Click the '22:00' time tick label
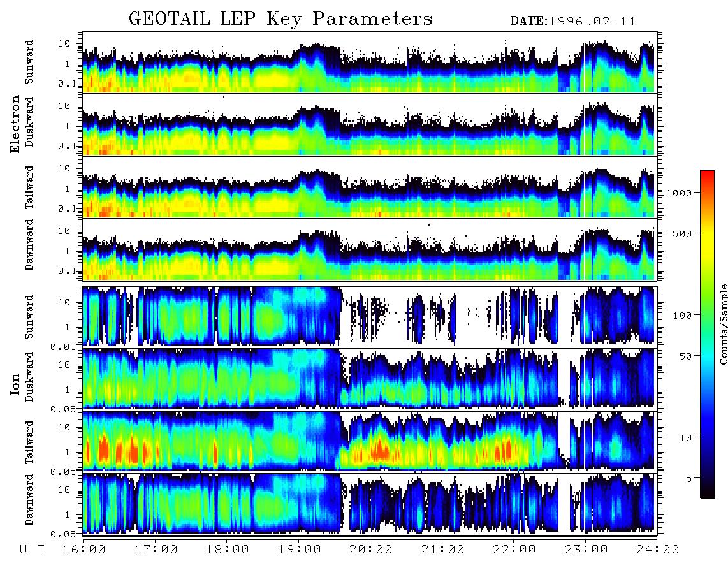 pos(514,550)
